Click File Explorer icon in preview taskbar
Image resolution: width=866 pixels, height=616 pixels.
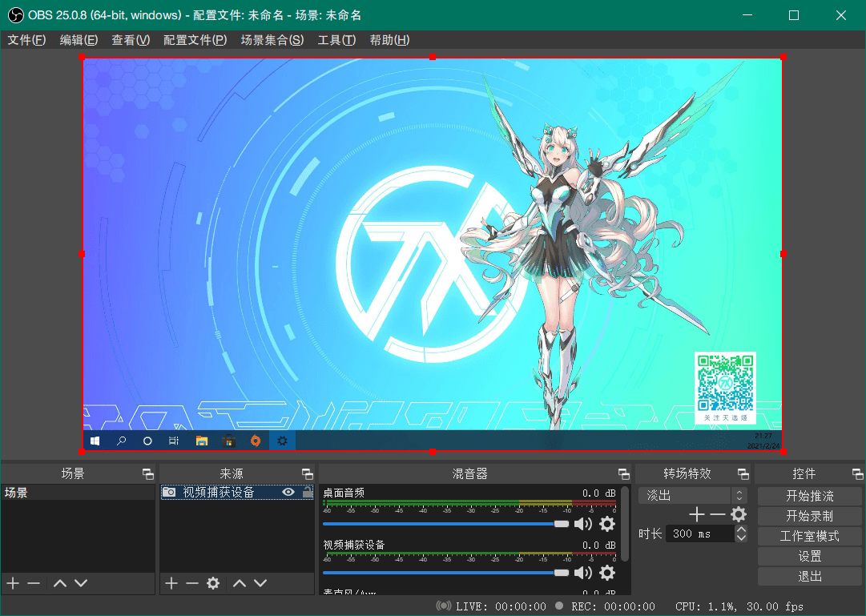tap(202, 441)
